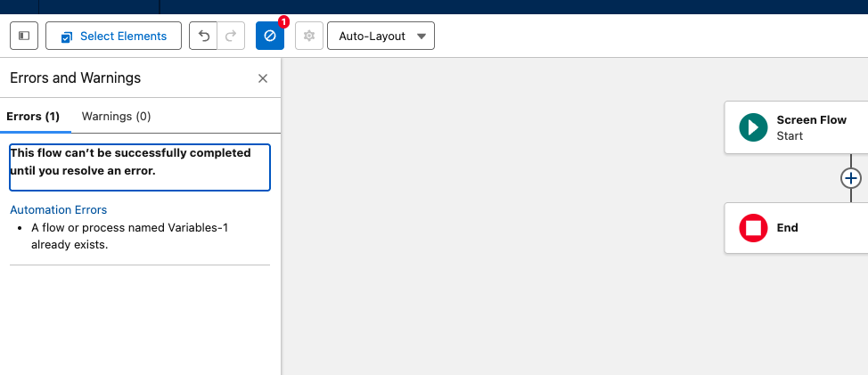The width and height of the screenshot is (868, 375).
Task: Click the grayed-out redo arrow
Action: click(x=231, y=36)
